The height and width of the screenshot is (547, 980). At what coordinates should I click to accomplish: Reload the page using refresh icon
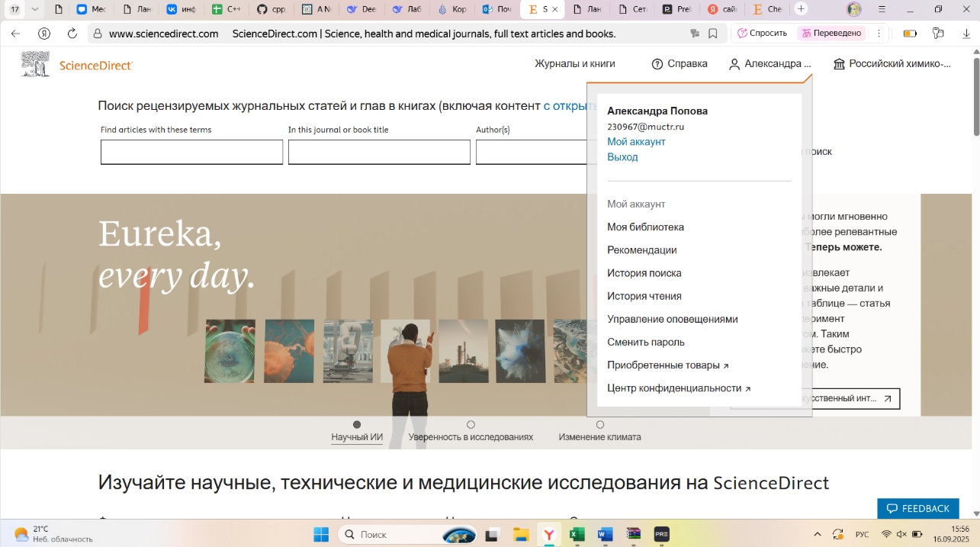point(72,34)
